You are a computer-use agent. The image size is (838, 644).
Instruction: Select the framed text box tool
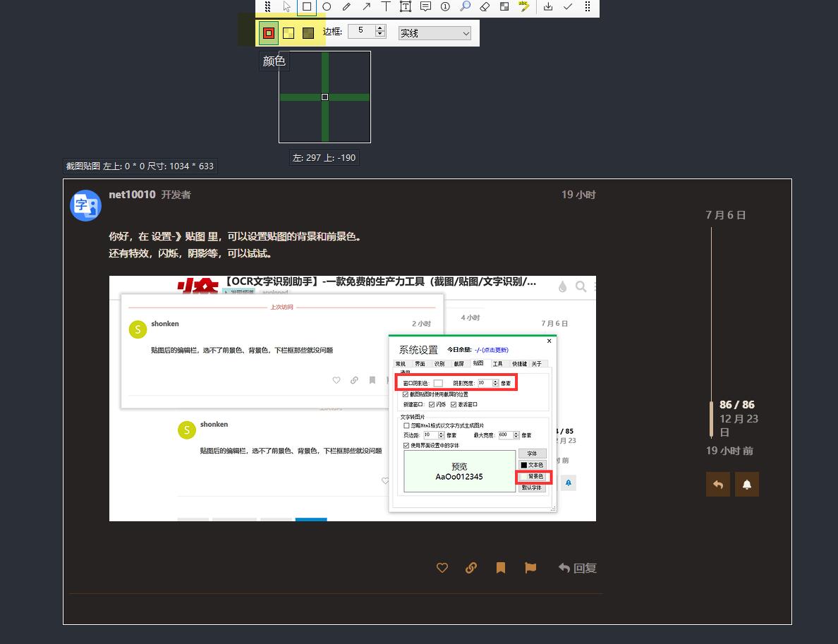pyautogui.click(x=406, y=7)
